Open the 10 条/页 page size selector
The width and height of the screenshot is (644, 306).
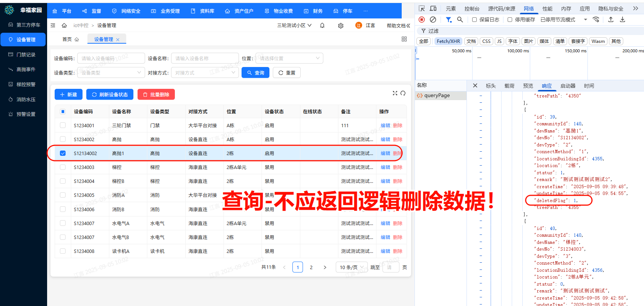351,267
